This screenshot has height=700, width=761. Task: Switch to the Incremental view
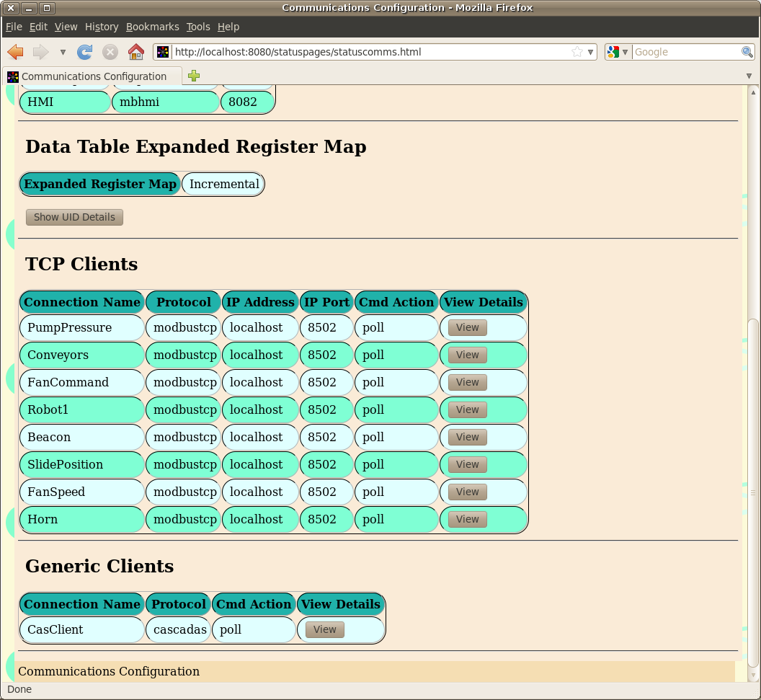tap(223, 184)
